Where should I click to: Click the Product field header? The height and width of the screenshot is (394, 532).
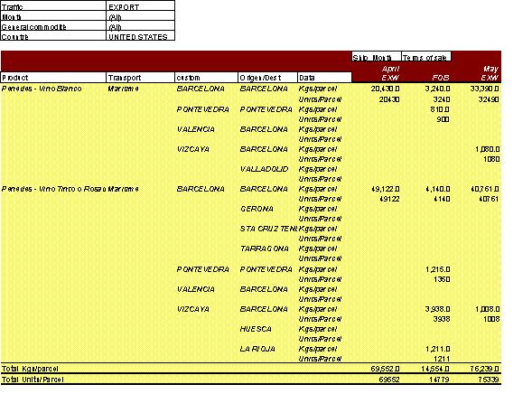tap(53, 78)
